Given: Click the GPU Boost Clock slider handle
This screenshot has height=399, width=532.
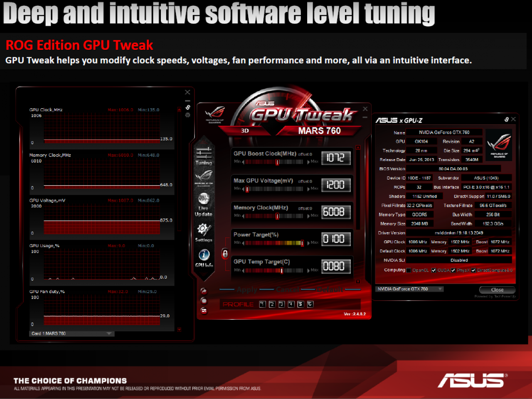Looking at the screenshot, I should 277,162.
